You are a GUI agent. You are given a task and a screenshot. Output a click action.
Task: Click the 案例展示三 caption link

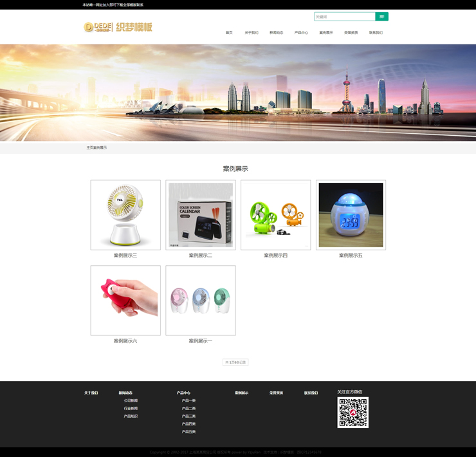(x=125, y=256)
